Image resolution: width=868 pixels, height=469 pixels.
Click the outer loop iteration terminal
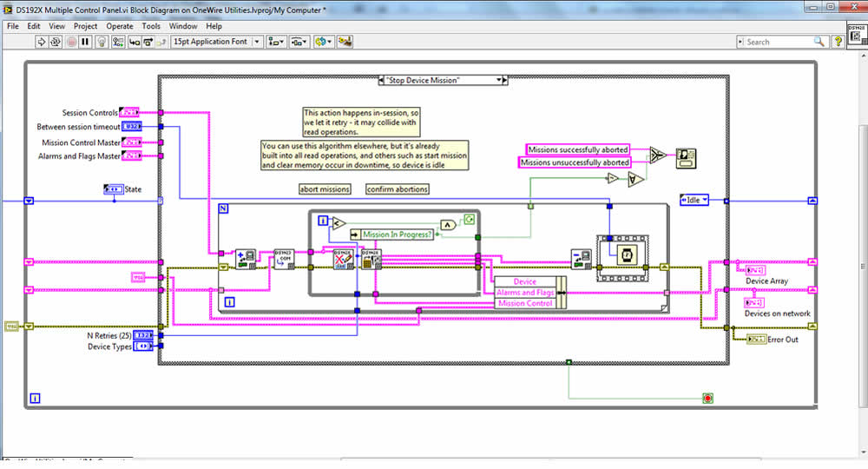point(35,398)
